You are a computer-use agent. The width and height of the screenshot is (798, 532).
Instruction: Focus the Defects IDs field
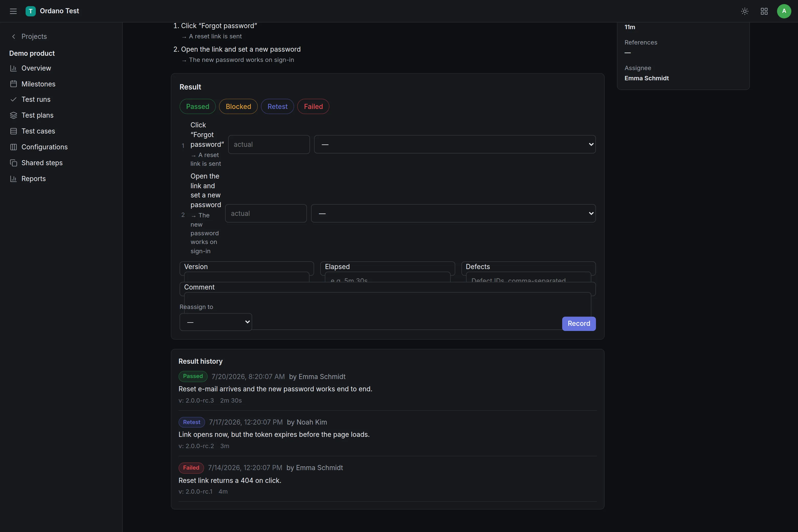tap(528, 277)
